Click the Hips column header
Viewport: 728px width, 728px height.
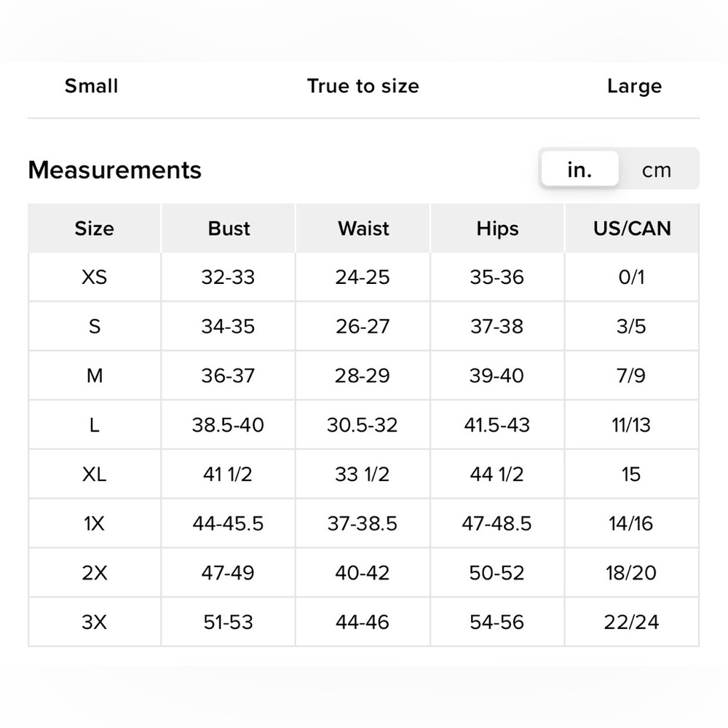(x=497, y=229)
